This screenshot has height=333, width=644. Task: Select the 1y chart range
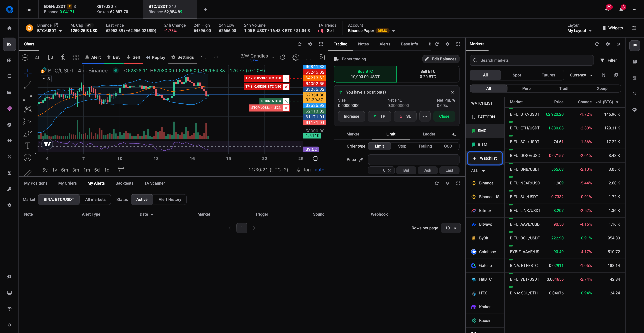click(x=54, y=170)
